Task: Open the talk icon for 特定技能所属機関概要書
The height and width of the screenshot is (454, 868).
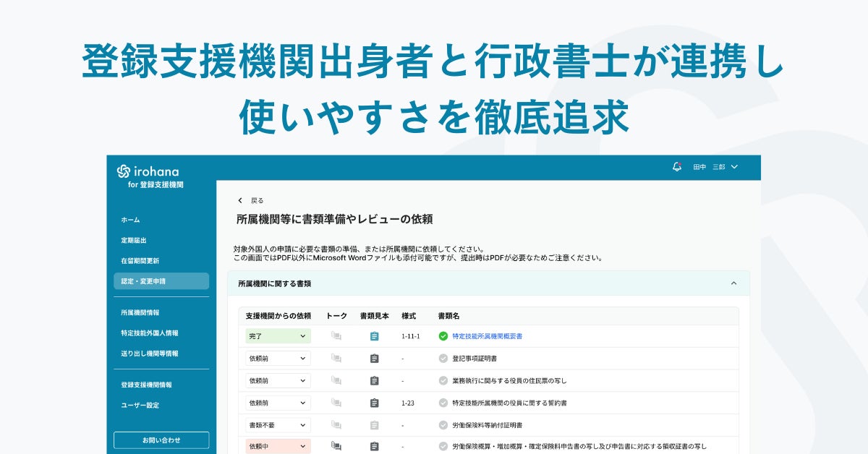Action: [x=336, y=336]
